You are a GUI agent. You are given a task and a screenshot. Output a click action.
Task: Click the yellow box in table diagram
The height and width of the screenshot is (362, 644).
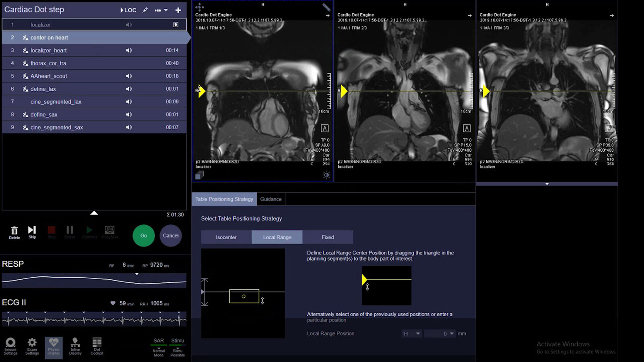[x=244, y=296]
